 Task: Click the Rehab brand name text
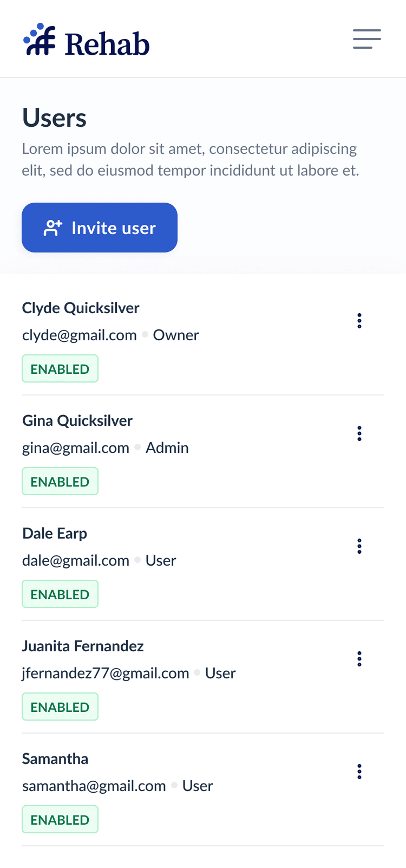pyautogui.click(x=107, y=44)
